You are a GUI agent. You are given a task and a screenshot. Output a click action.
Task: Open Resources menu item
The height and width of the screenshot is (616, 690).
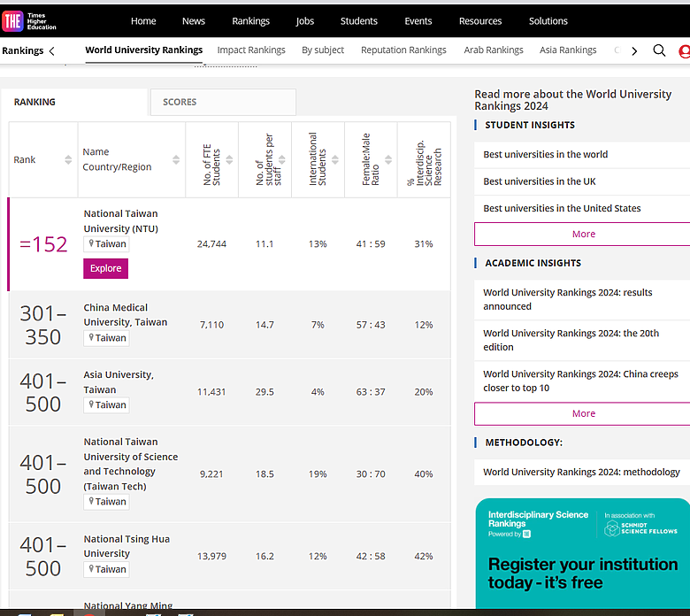pyautogui.click(x=480, y=20)
